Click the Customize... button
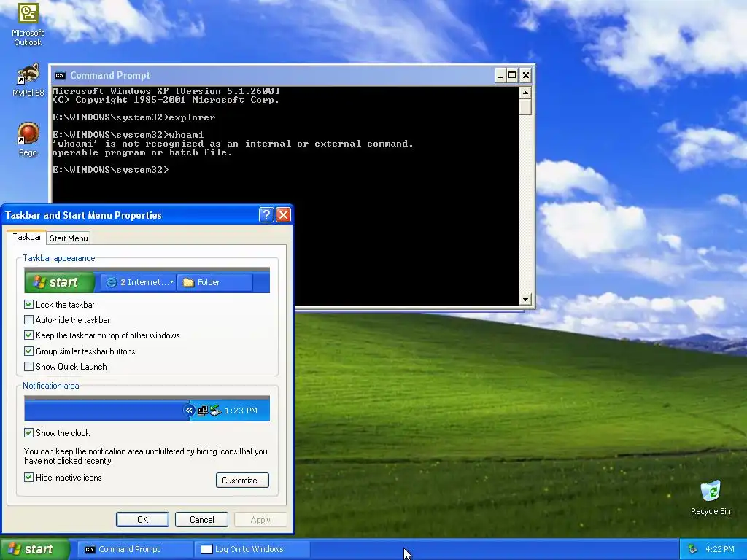Image resolution: width=747 pixels, height=560 pixels. (242, 480)
